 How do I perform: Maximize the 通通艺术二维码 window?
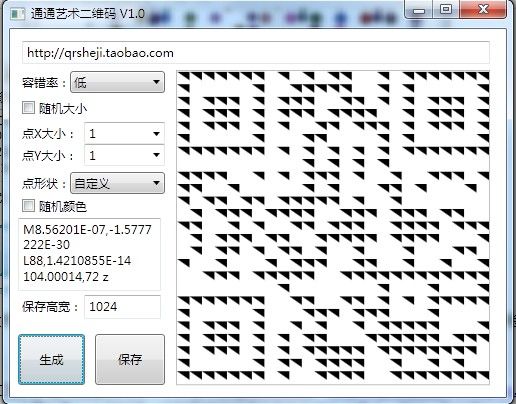(x=446, y=10)
